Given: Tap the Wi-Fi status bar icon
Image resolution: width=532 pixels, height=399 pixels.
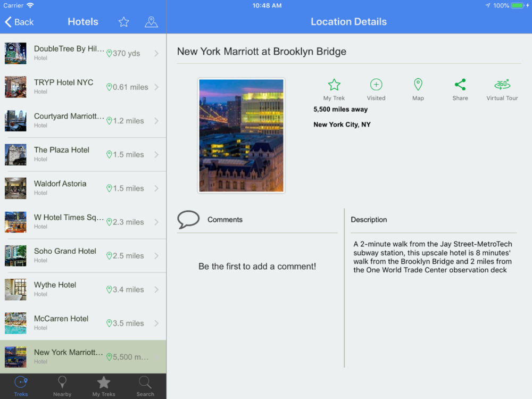Looking at the screenshot, I should (x=30, y=5).
